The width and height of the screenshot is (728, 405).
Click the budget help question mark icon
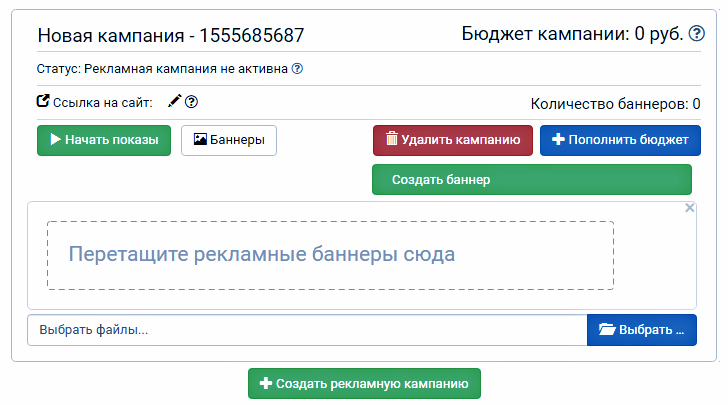tap(696, 33)
